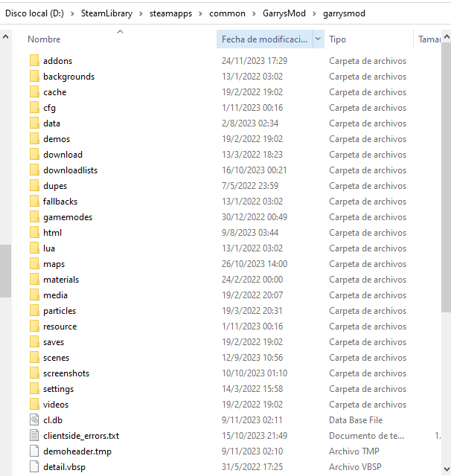Select the screenshots folder name

point(66,373)
